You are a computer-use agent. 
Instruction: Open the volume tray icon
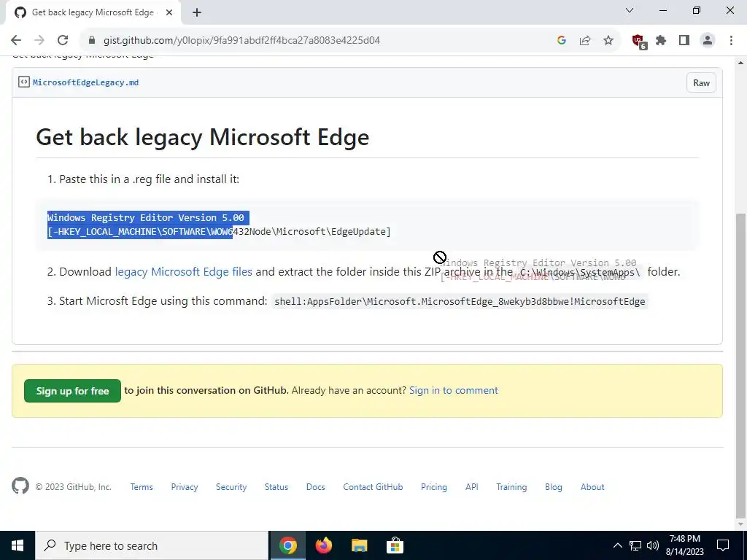(653, 545)
